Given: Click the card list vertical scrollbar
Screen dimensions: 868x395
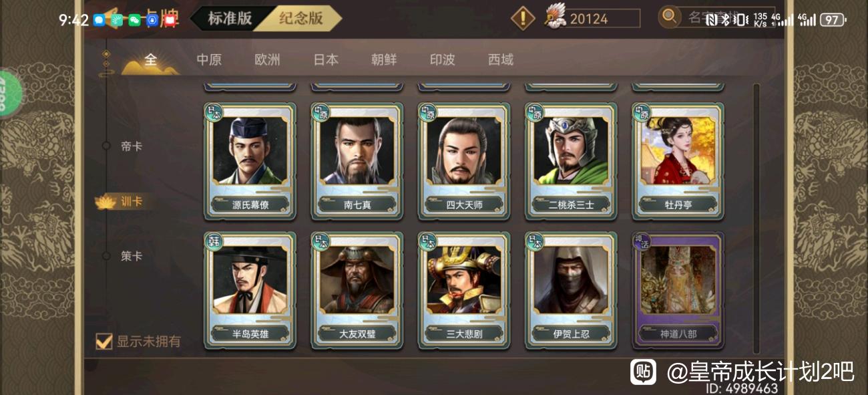Looking at the screenshot, I should click(756, 218).
